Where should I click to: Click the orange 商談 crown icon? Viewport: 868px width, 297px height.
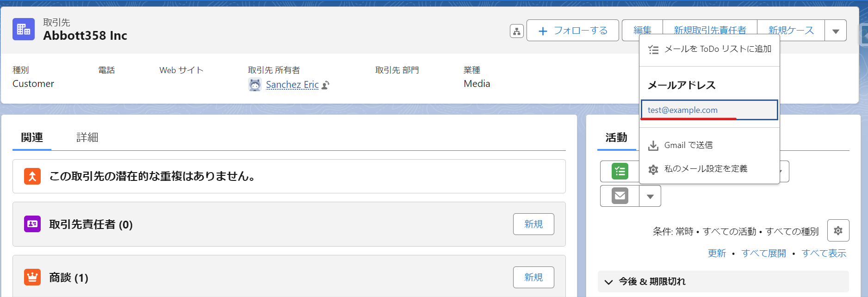click(x=32, y=277)
